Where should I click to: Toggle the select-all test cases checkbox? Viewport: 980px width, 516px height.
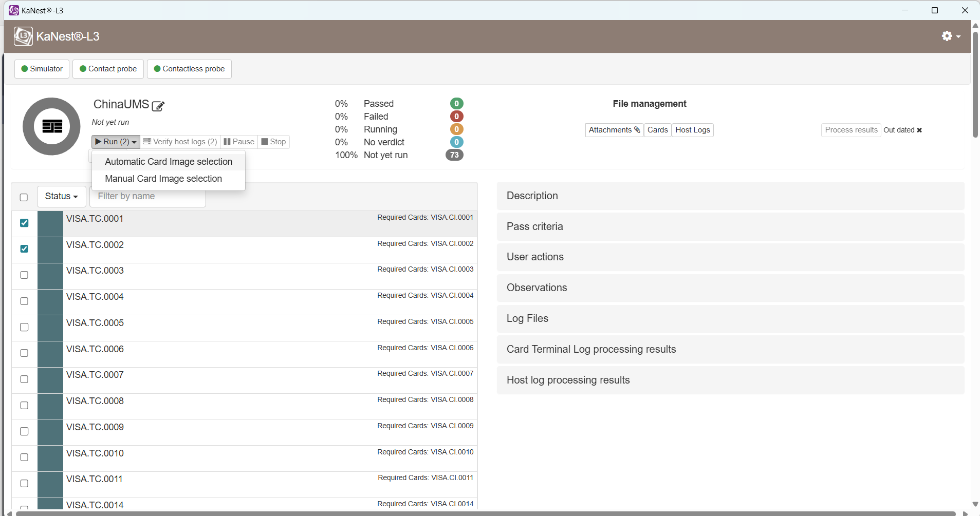click(24, 197)
